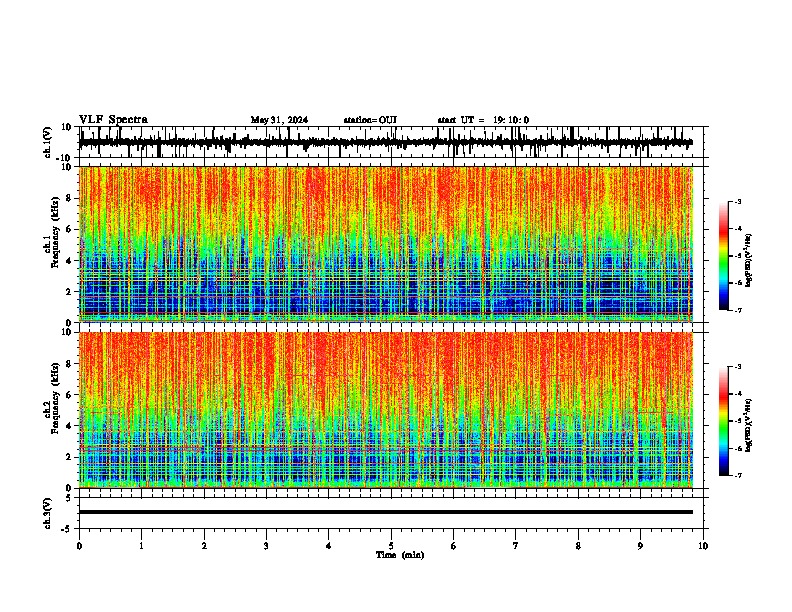Select the date text "May 31, 2024"
Viewport: 792px width, 612px height.
(x=279, y=120)
